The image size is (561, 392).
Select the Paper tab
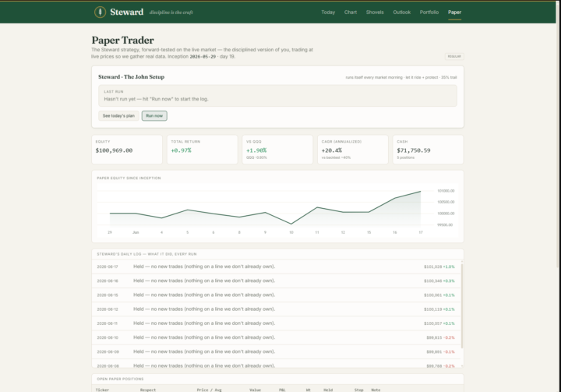454,12
